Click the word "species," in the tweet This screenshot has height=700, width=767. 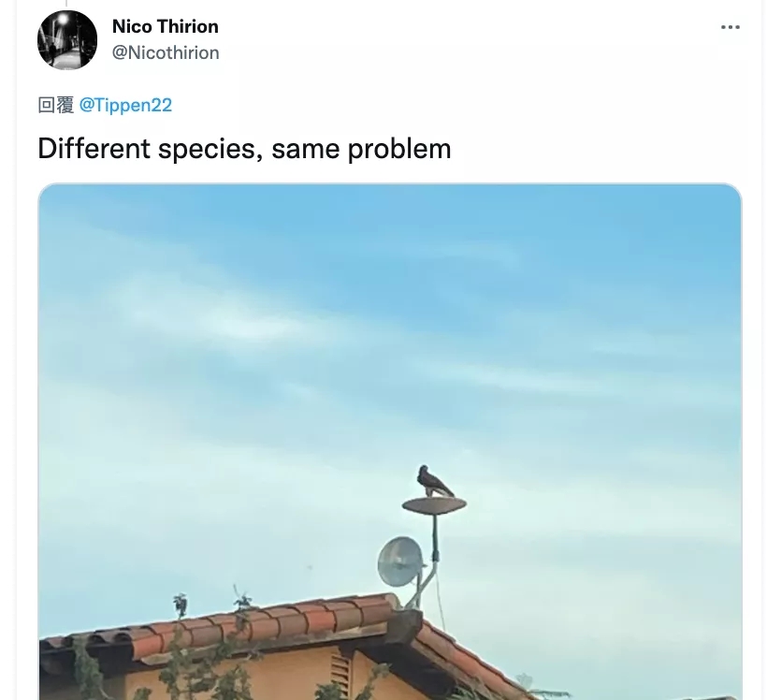(x=210, y=149)
